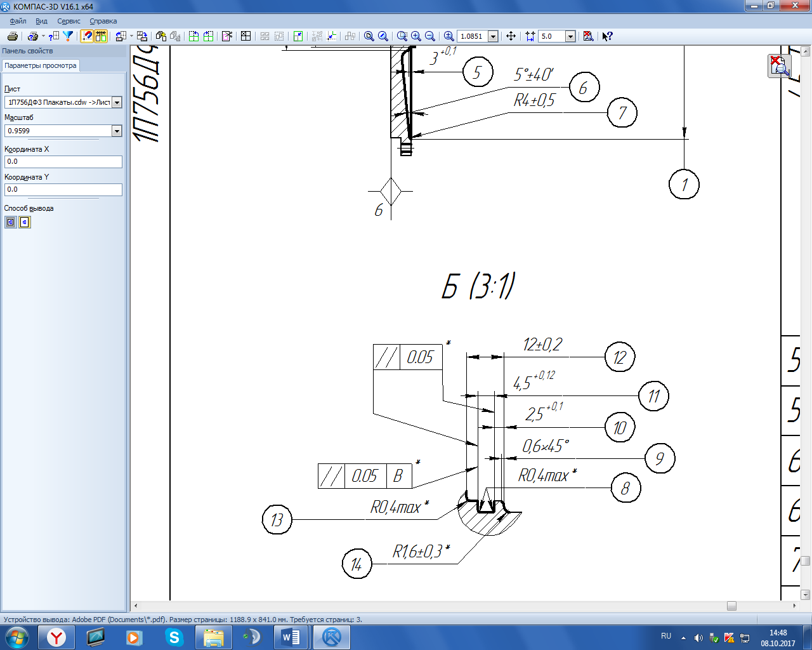Click the pan view four-arrow icon
This screenshot has height=650, width=812.
[x=511, y=36]
